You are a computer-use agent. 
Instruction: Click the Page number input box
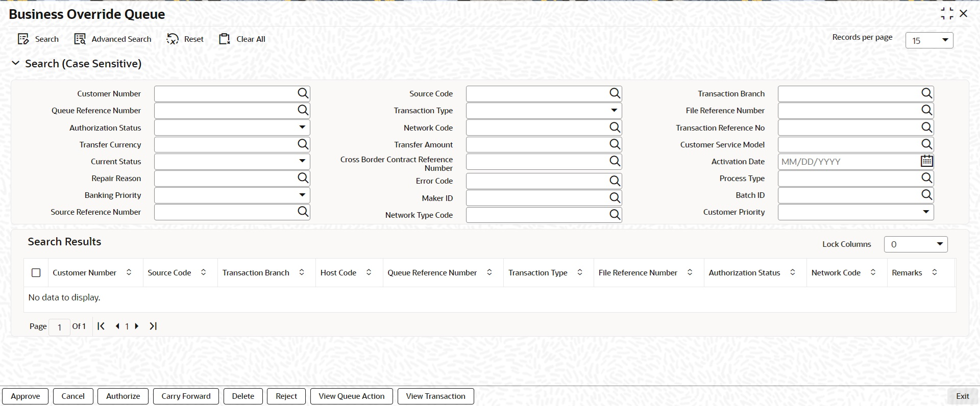(59, 327)
